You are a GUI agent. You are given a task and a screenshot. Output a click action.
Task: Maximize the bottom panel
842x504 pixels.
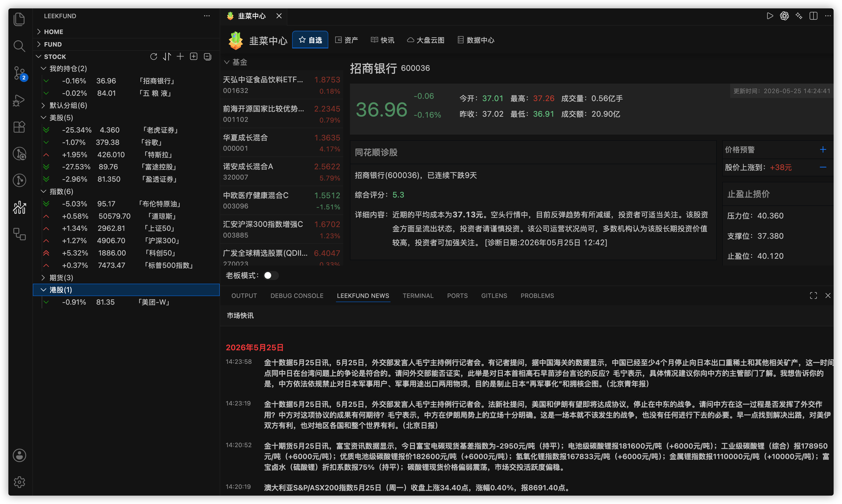(x=814, y=296)
